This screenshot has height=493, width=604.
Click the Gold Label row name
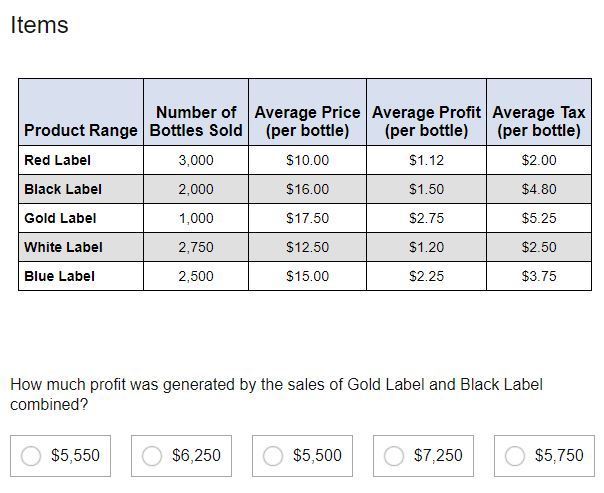60,218
